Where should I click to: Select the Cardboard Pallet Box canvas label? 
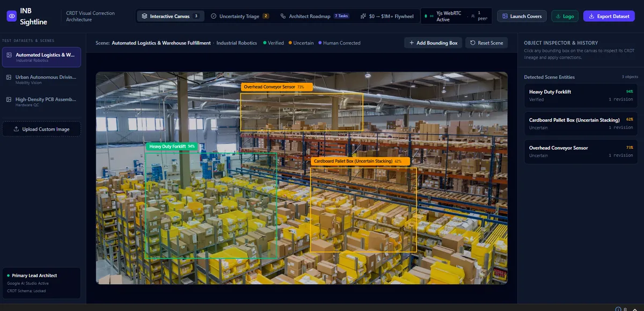pos(360,161)
